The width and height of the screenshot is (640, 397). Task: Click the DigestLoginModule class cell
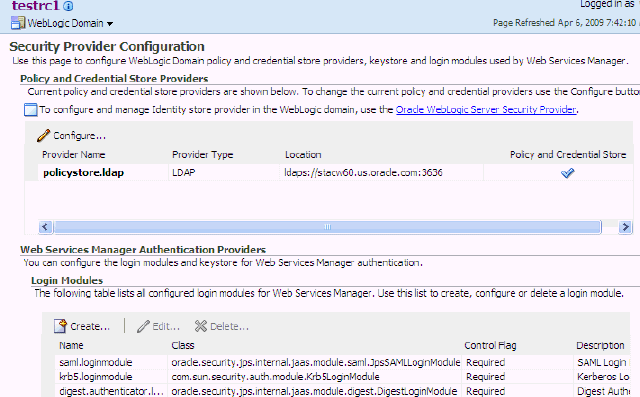coord(314,391)
